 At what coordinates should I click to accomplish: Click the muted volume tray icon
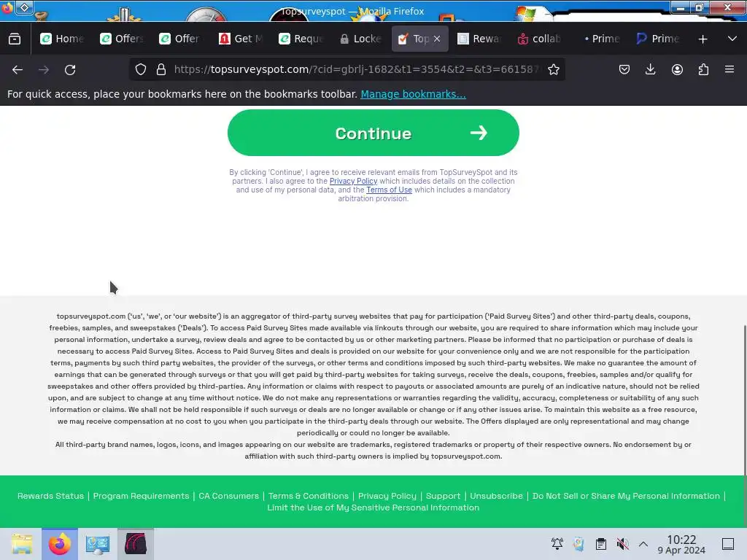point(622,544)
